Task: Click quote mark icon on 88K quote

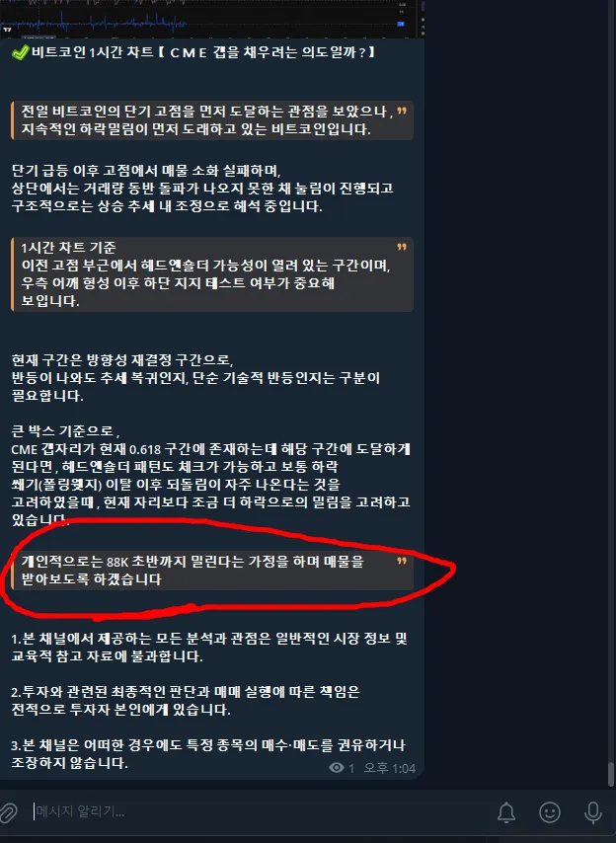Action: point(402,562)
